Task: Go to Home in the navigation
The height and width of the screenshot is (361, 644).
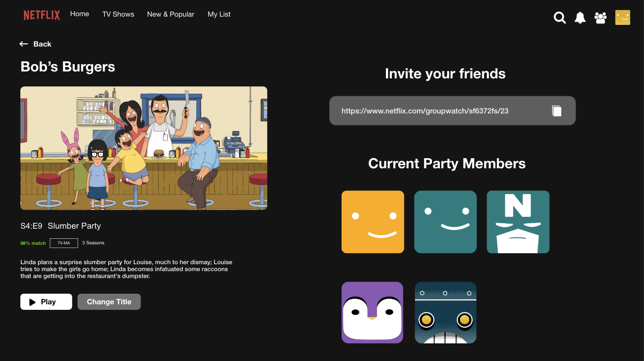Action: pyautogui.click(x=80, y=14)
